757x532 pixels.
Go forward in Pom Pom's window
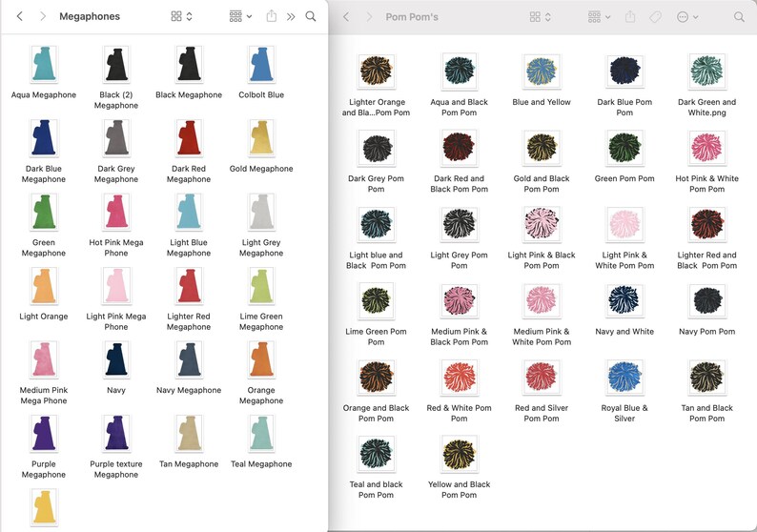pos(369,17)
